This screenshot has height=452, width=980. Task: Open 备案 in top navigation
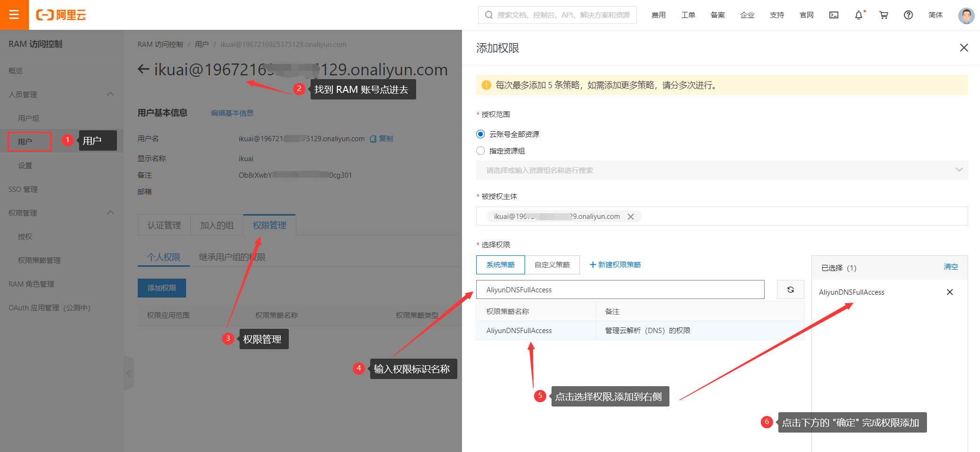(718, 15)
